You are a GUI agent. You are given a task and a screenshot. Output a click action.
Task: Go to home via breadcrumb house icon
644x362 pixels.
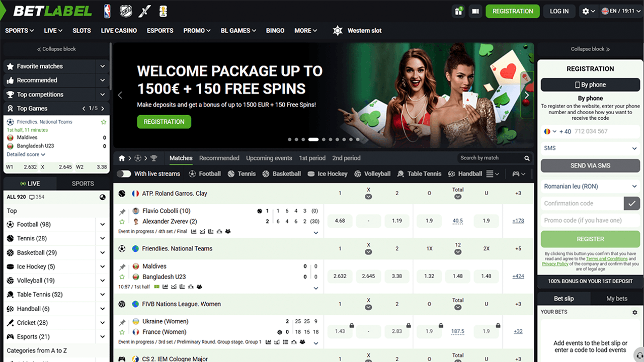[122, 158]
